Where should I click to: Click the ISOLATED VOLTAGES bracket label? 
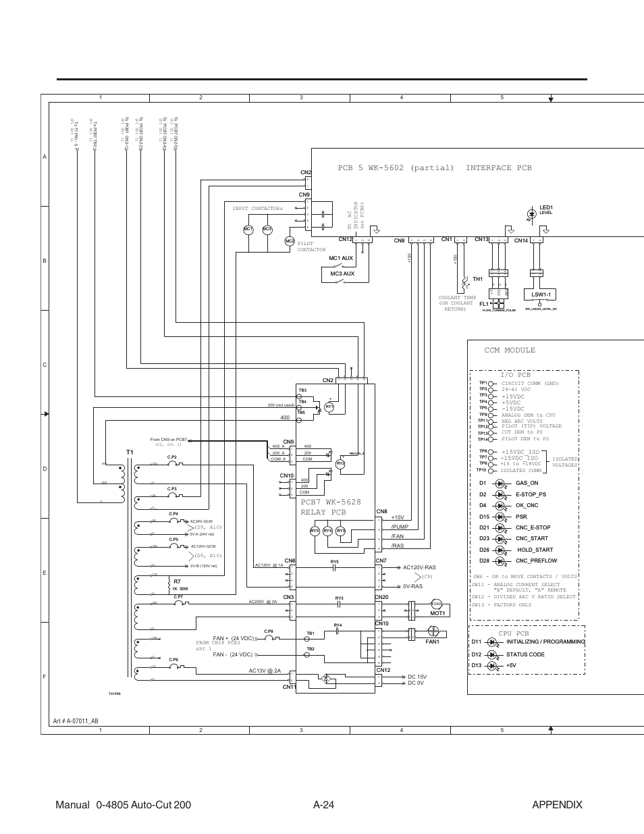click(564, 462)
